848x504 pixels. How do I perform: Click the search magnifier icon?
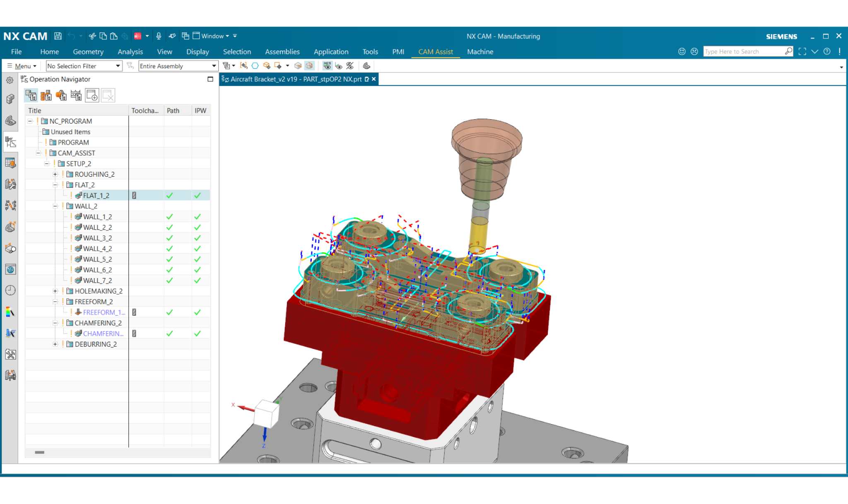(x=789, y=51)
